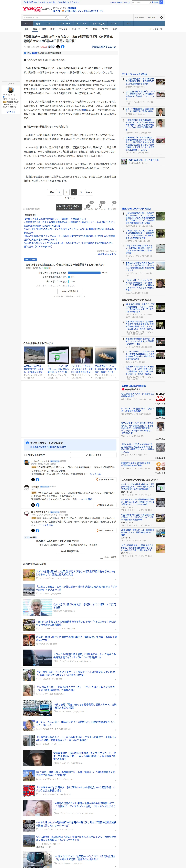
Task: Toggle the コメント非表示 checkbox
Action: (102, 557)
